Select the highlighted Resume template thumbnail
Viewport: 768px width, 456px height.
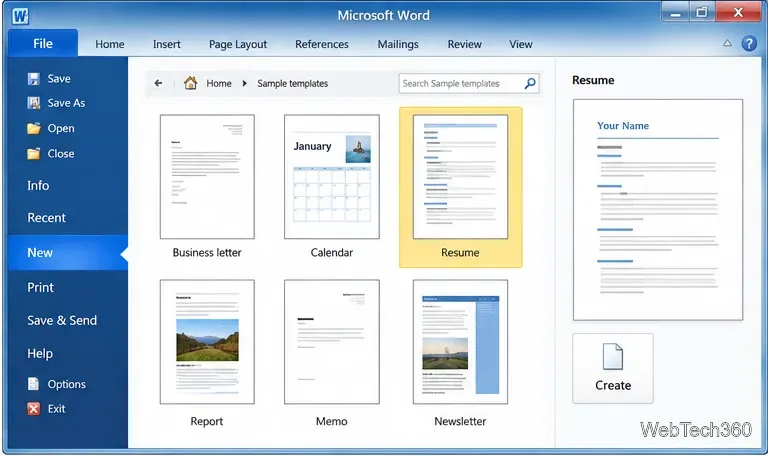coord(460,177)
